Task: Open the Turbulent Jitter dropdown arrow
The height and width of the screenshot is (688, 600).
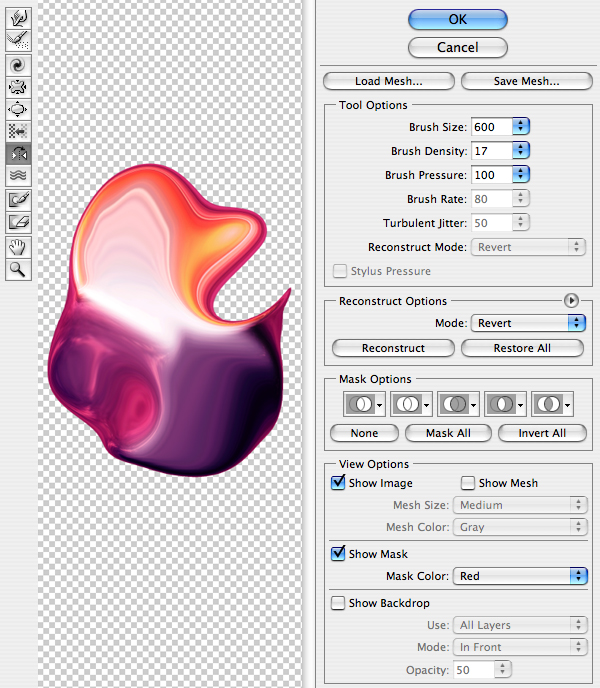Action: click(521, 223)
